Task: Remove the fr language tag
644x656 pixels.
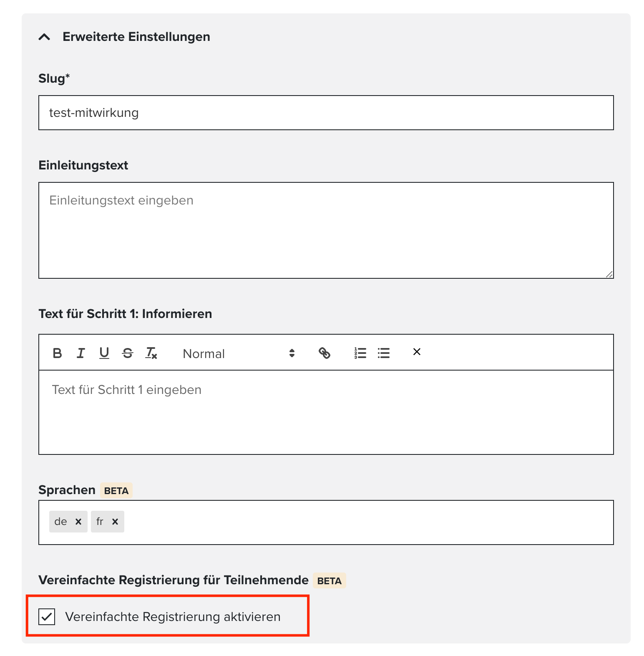Action: 115,522
